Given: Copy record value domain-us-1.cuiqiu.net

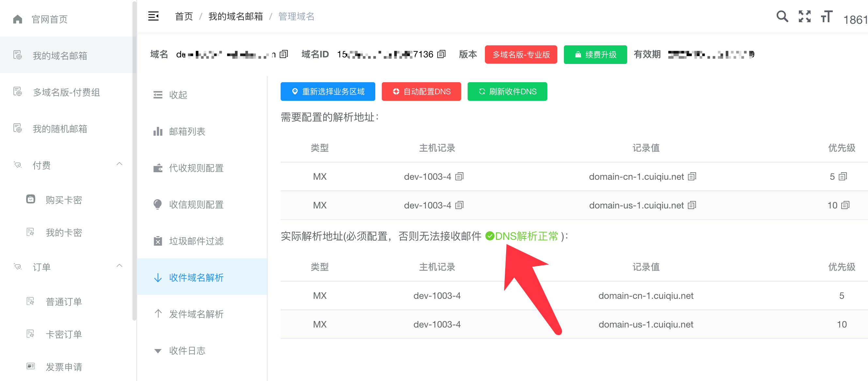Looking at the screenshot, I should point(692,205).
